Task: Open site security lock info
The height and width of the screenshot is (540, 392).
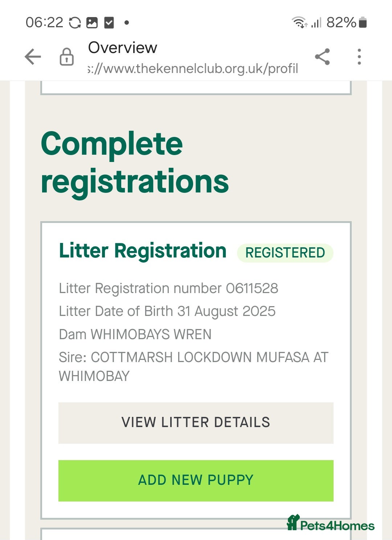Action: (x=66, y=57)
